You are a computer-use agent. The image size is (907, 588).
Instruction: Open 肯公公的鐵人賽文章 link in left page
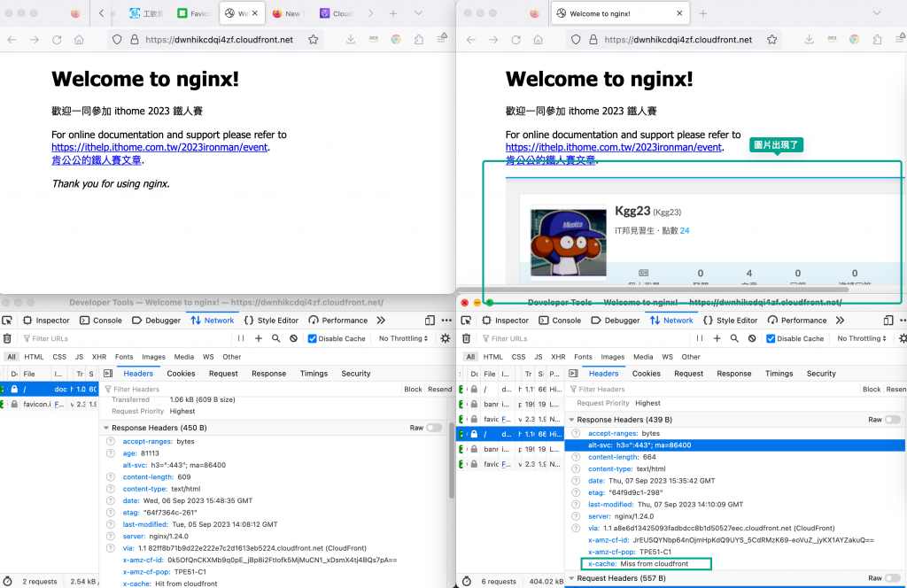[x=97, y=160]
